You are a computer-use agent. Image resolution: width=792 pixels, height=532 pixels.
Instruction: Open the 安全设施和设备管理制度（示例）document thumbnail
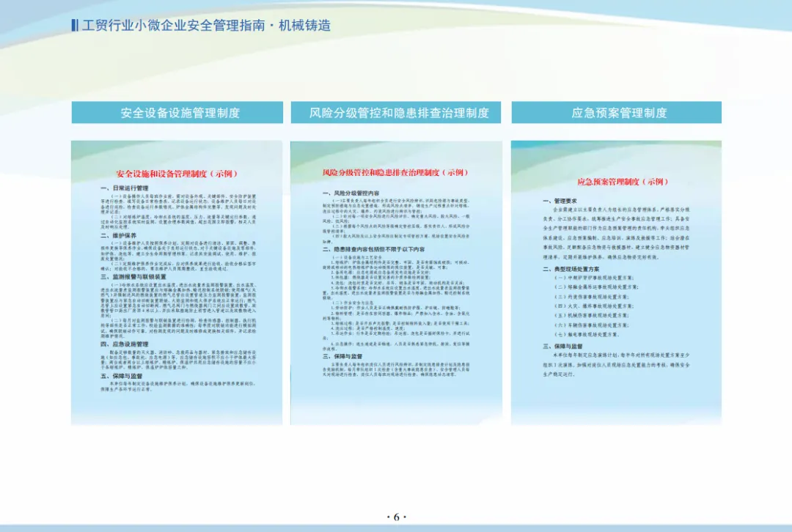pos(177,283)
